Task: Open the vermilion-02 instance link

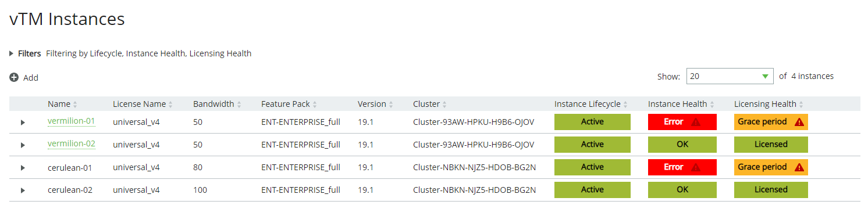Action: click(71, 143)
